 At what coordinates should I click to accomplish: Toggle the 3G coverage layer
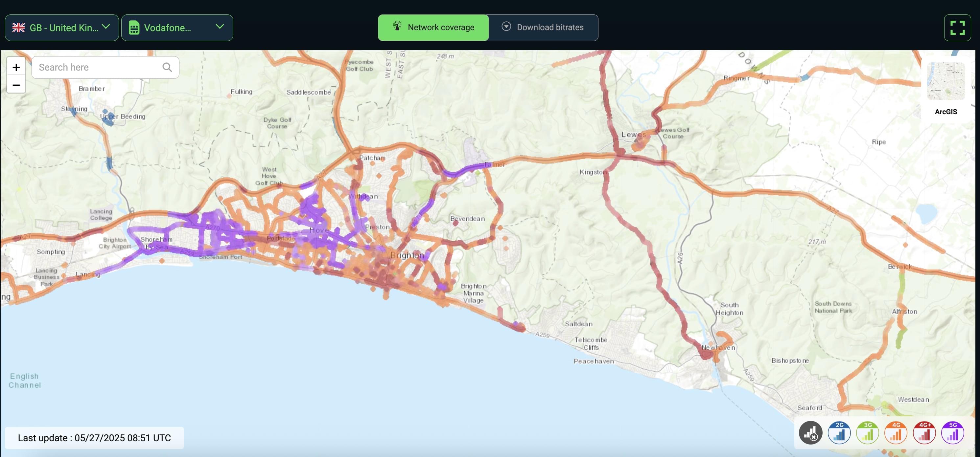(867, 433)
